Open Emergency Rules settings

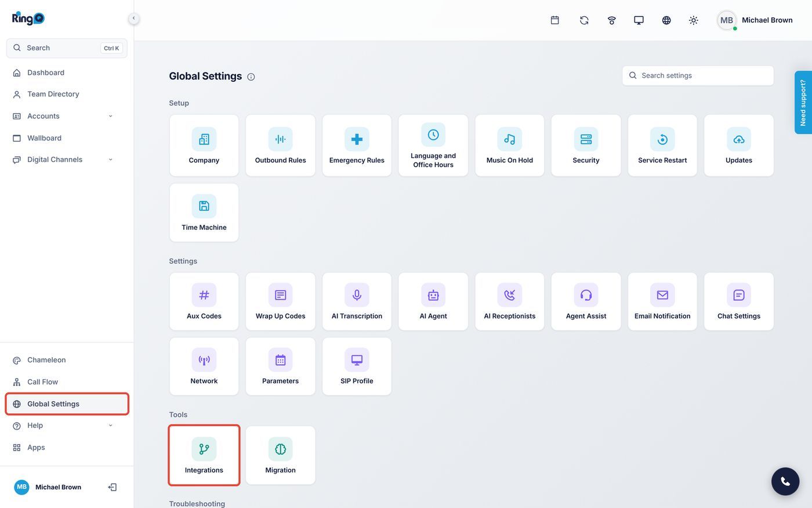[357, 146]
